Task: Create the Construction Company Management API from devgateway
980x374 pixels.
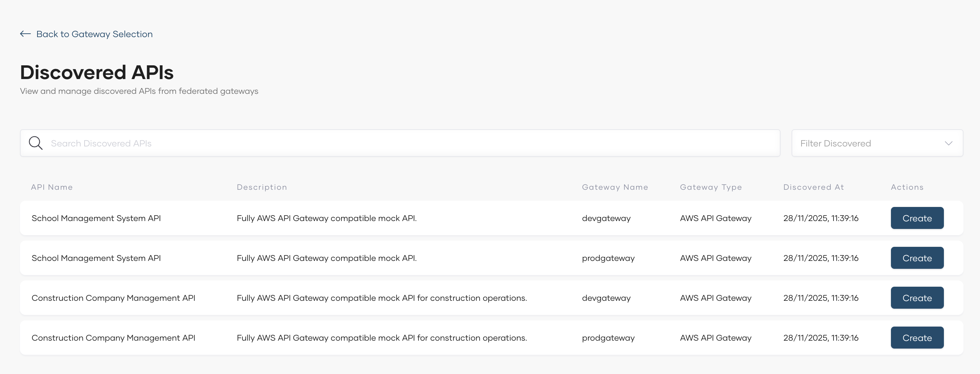Action: pyautogui.click(x=917, y=298)
